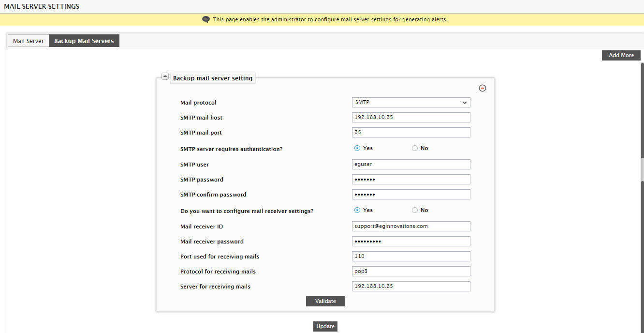Focus the SMTP user field
Viewport: 644px width, 333px height.
pos(411,165)
